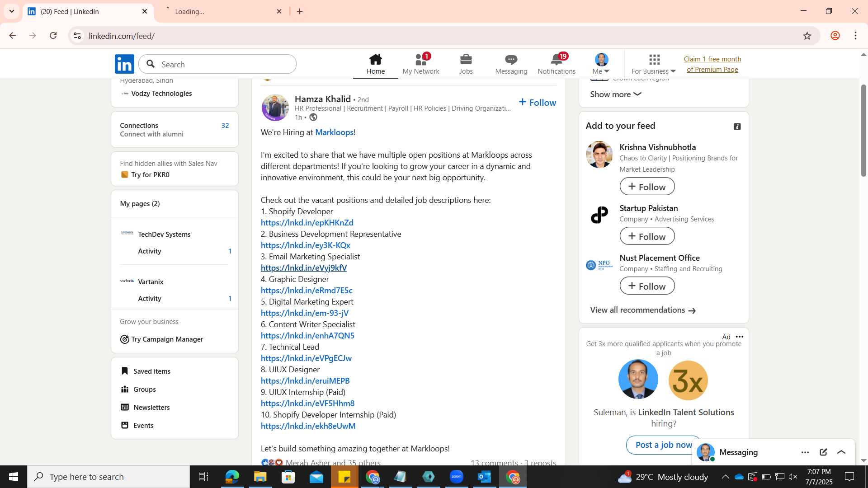Show hidden system tray icons
Viewport: 868px width, 488px height.
pos(725,477)
